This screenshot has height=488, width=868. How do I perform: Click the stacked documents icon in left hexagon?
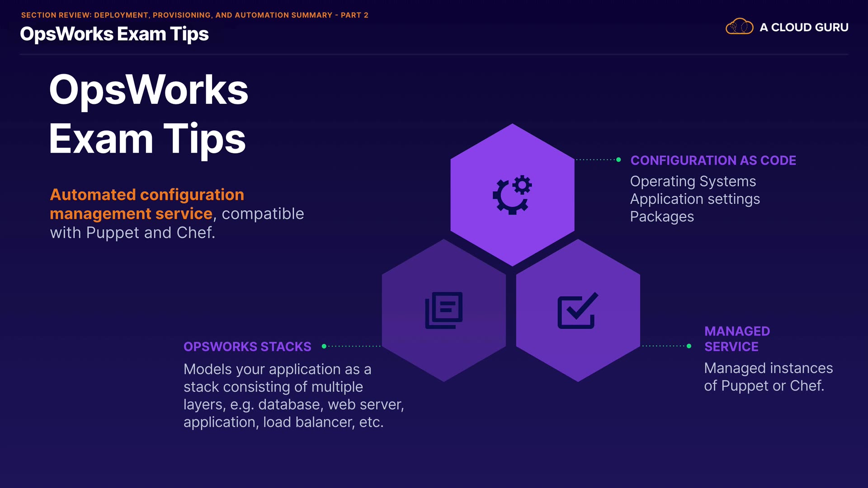tap(443, 310)
